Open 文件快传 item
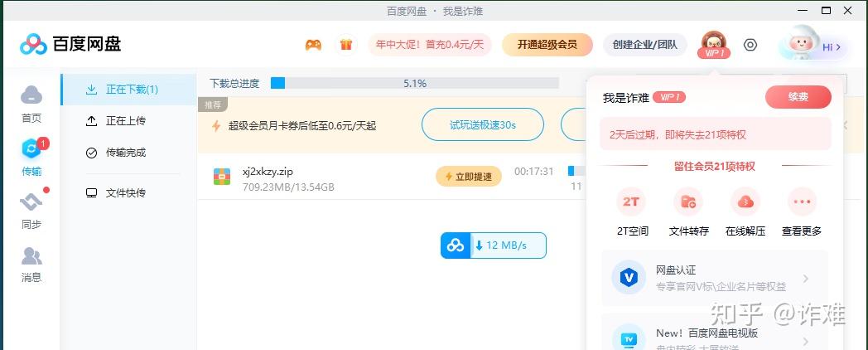 point(128,193)
